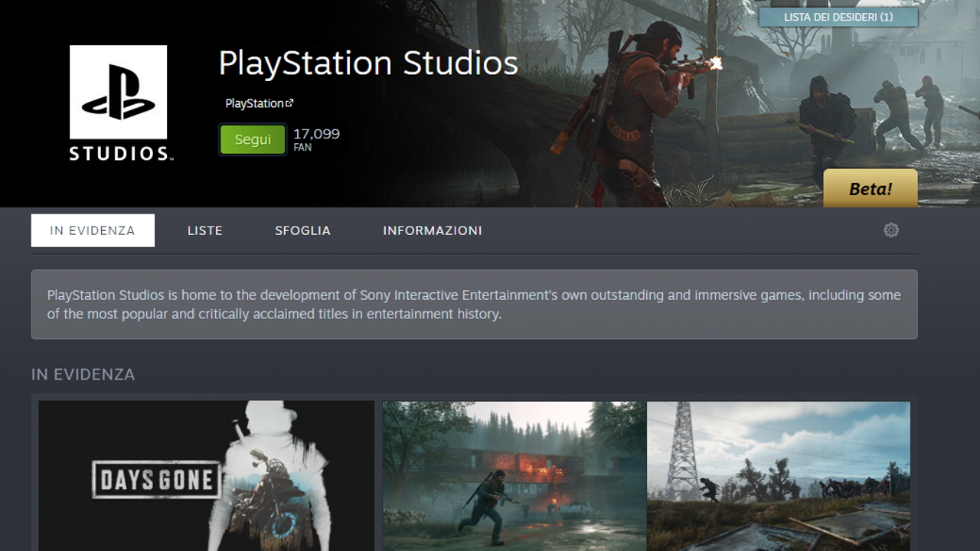Select the In Evidenza tab
The height and width of the screenshot is (551, 980).
coord(93,230)
